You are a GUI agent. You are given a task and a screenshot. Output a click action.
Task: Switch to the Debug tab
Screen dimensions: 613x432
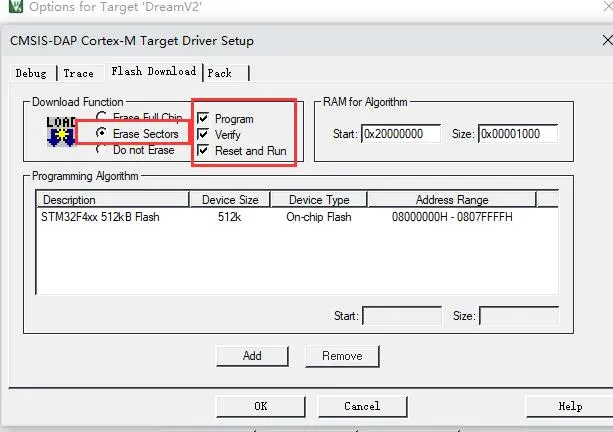[32, 73]
